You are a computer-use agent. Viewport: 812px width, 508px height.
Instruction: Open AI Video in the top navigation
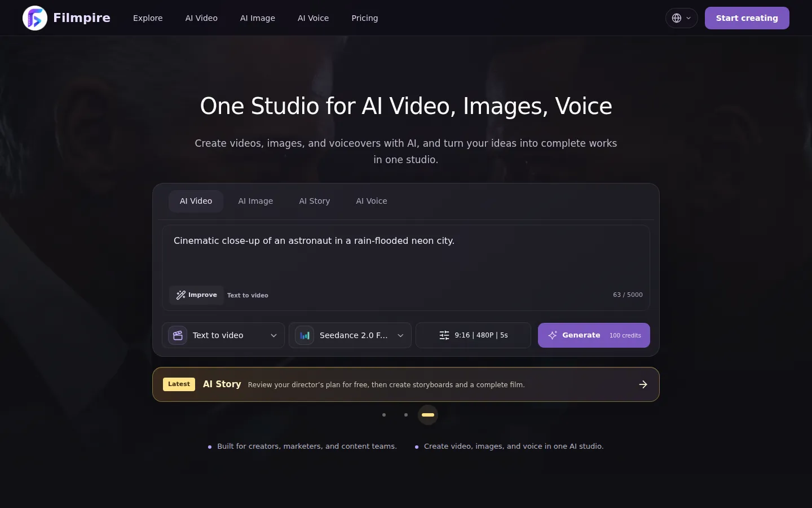tap(201, 18)
